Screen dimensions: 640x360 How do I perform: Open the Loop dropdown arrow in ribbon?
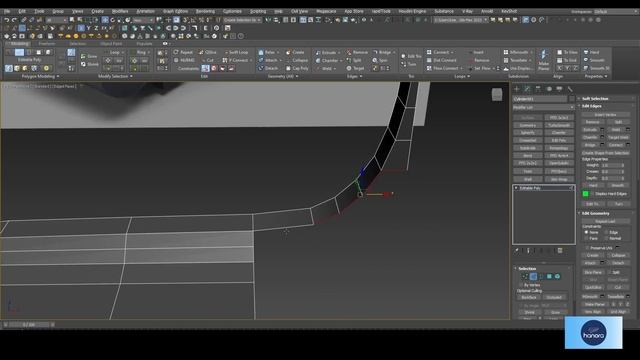click(124, 52)
